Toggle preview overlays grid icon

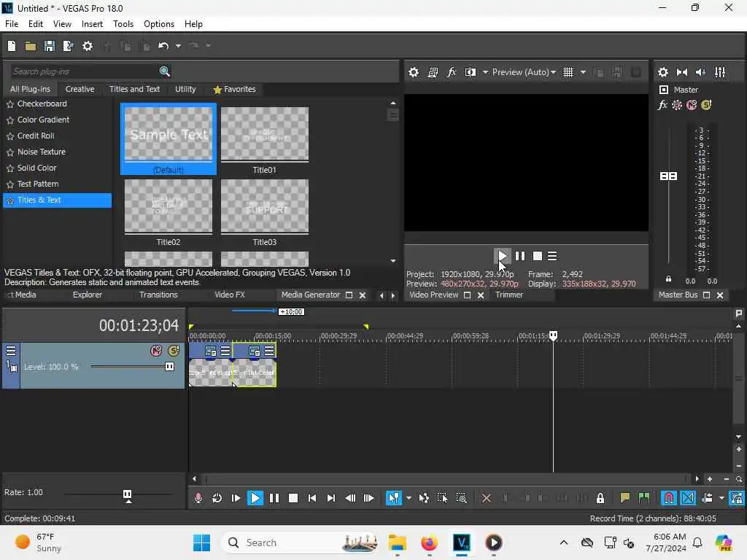[568, 72]
